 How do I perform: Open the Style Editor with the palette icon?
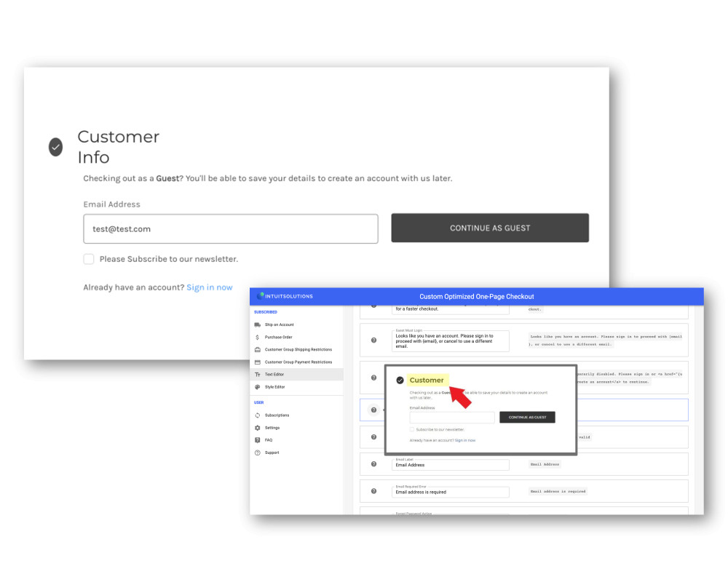tap(256, 387)
